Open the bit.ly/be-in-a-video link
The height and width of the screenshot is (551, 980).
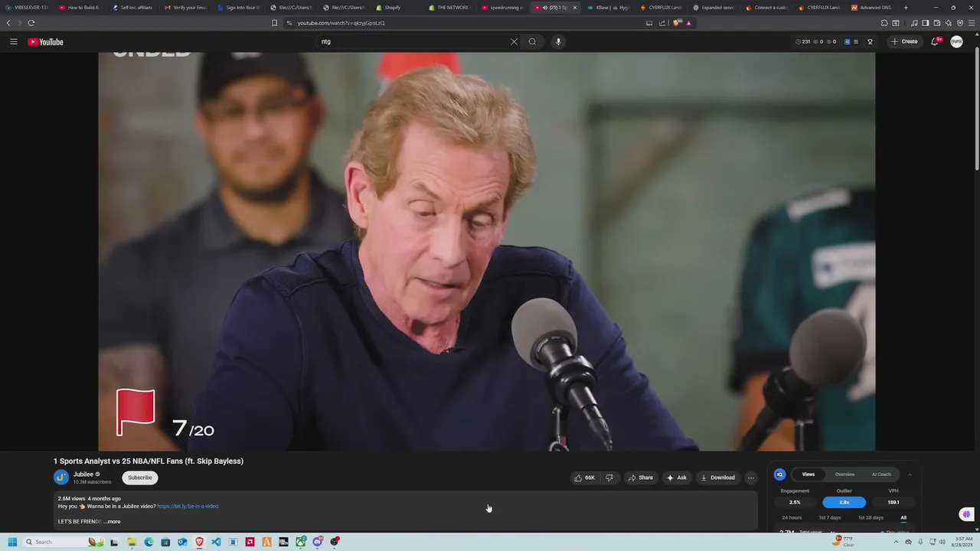[188, 506]
